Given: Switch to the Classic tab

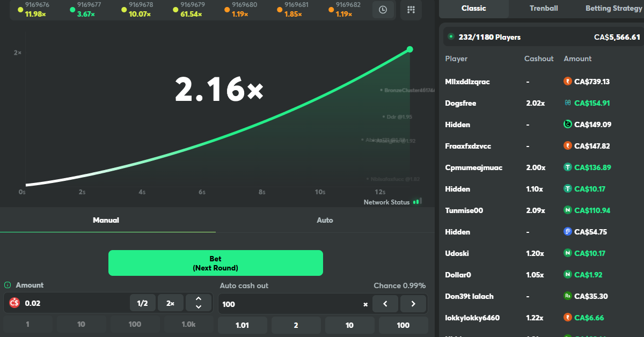Looking at the screenshot, I should (474, 9).
